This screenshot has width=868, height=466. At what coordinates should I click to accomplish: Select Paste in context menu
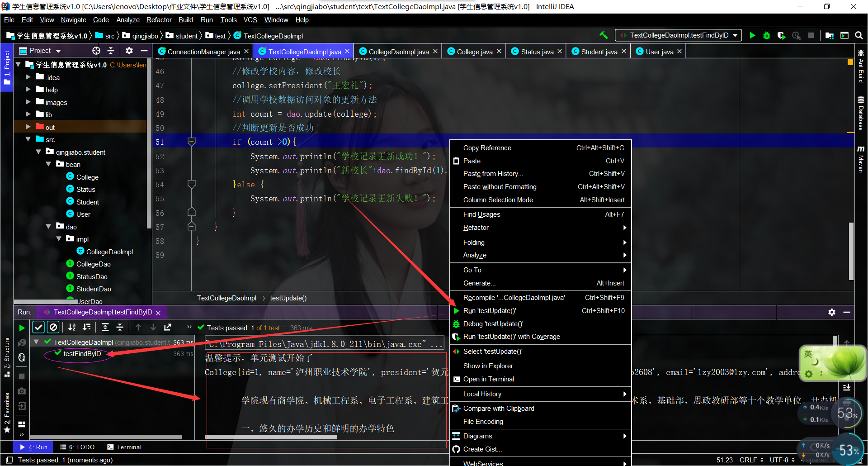pos(540,161)
